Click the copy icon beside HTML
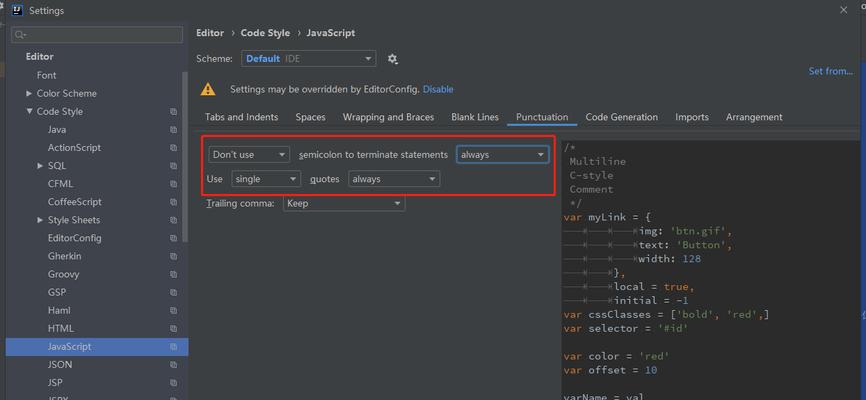 [x=173, y=329]
